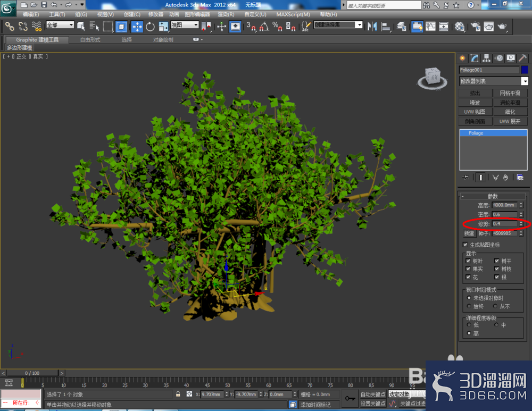Viewport: 532px width, 411px height.
Task: Toggle Window/Crossing selection mode
Action: pos(121,26)
